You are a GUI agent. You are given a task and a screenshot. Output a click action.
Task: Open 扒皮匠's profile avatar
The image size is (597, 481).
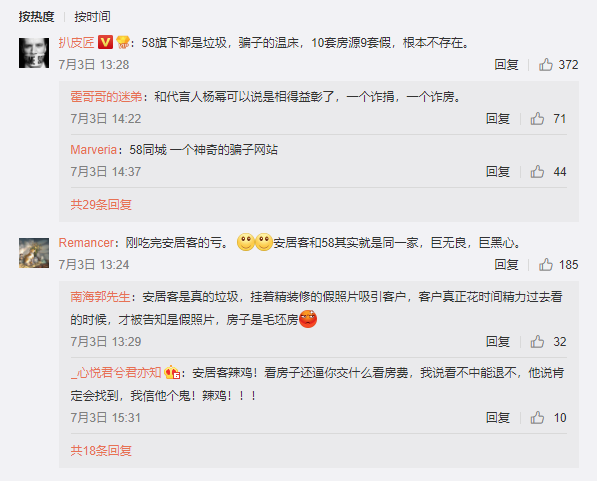pyautogui.click(x=34, y=53)
